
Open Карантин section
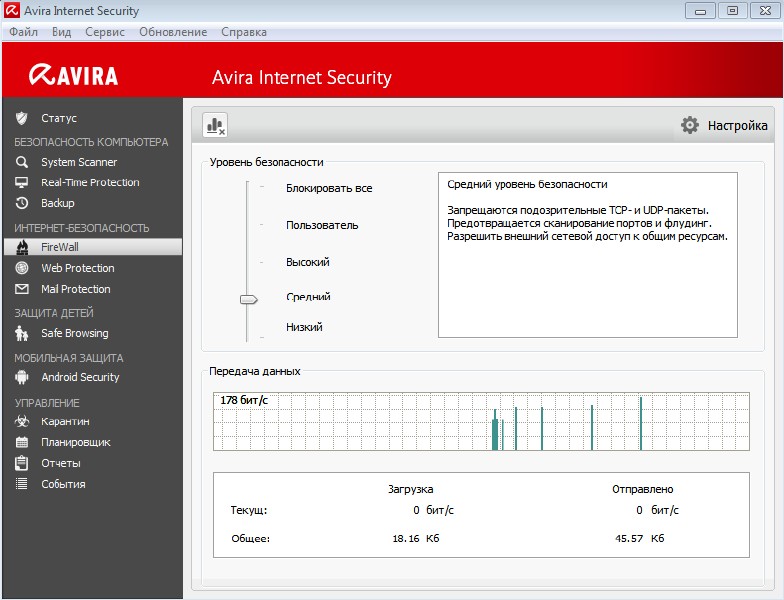[65, 422]
